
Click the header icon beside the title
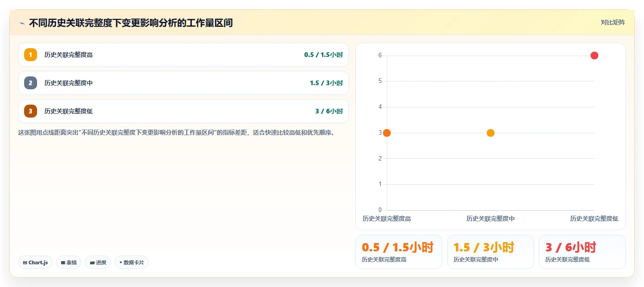pyautogui.click(x=22, y=23)
